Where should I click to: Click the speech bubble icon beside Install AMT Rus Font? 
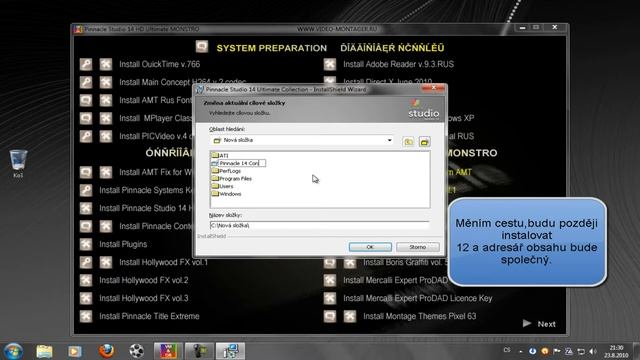(86, 100)
